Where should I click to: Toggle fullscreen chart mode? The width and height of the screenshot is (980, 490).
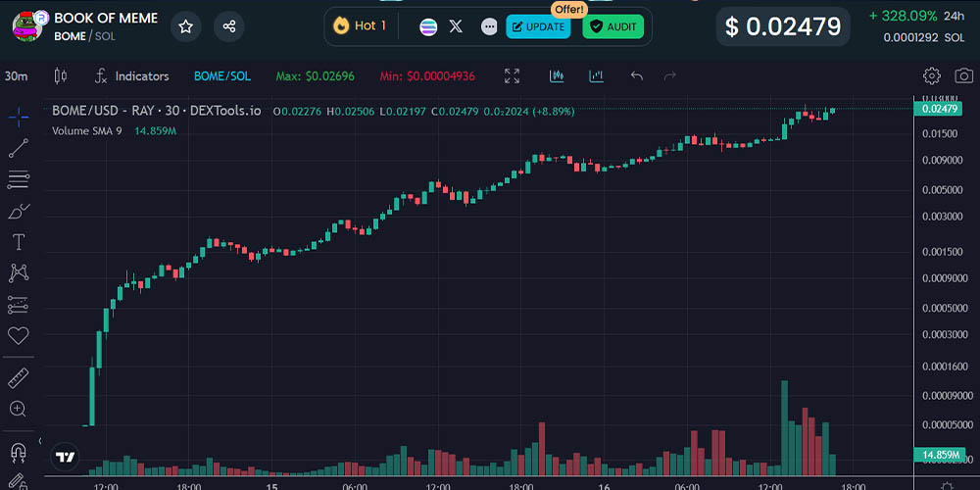(512, 76)
